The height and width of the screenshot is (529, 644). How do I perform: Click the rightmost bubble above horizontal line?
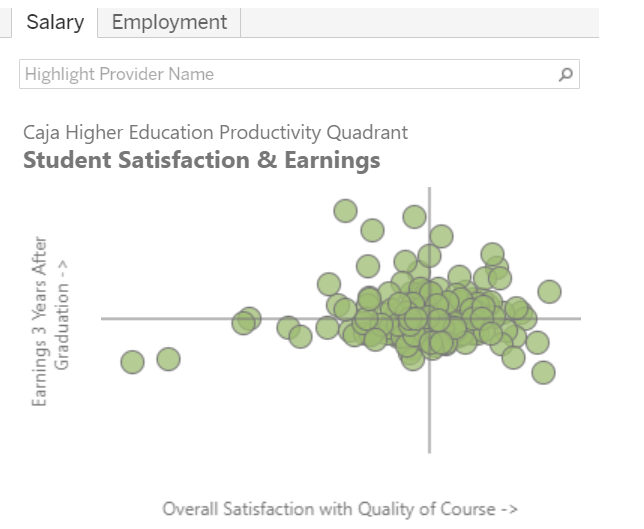[550, 292]
